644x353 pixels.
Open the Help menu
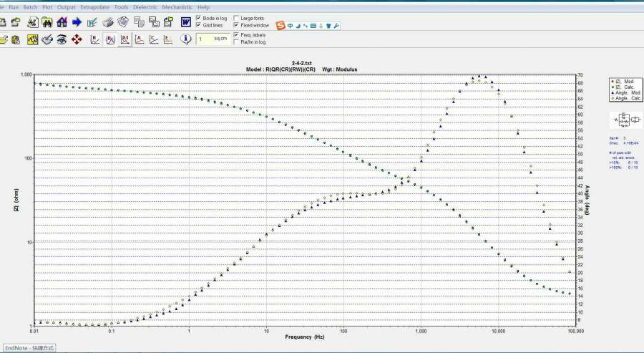[203, 7]
